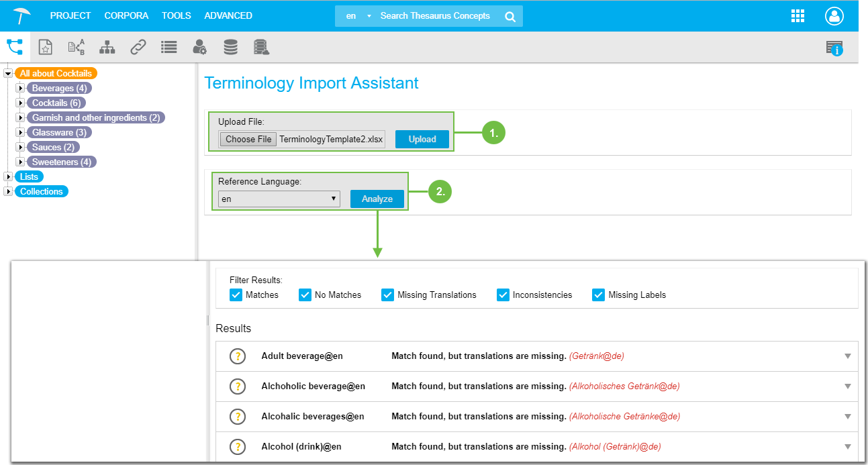Toggle the Missing Translations filter checkbox
868x465 pixels.
click(x=387, y=295)
